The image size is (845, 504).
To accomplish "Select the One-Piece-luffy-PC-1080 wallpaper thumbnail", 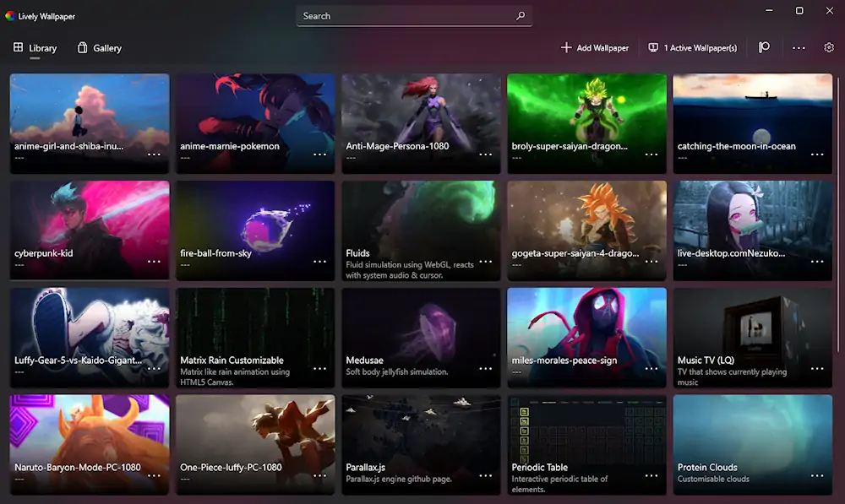I will pyautogui.click(x=255, y=445).
